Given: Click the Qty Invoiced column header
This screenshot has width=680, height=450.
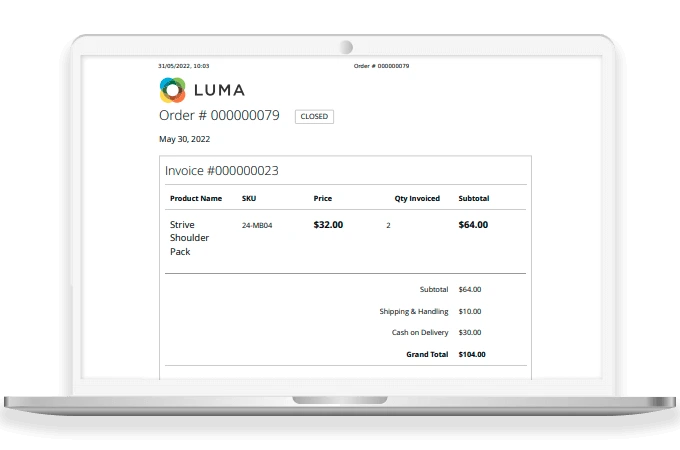Looking at the screenshot, I should 417,199.
